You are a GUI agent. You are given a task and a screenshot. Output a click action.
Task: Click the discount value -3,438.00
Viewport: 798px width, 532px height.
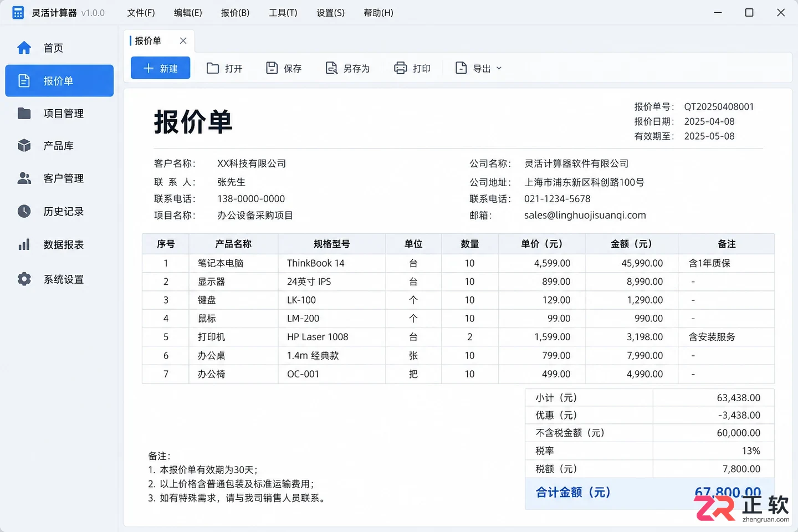(739, 415)
